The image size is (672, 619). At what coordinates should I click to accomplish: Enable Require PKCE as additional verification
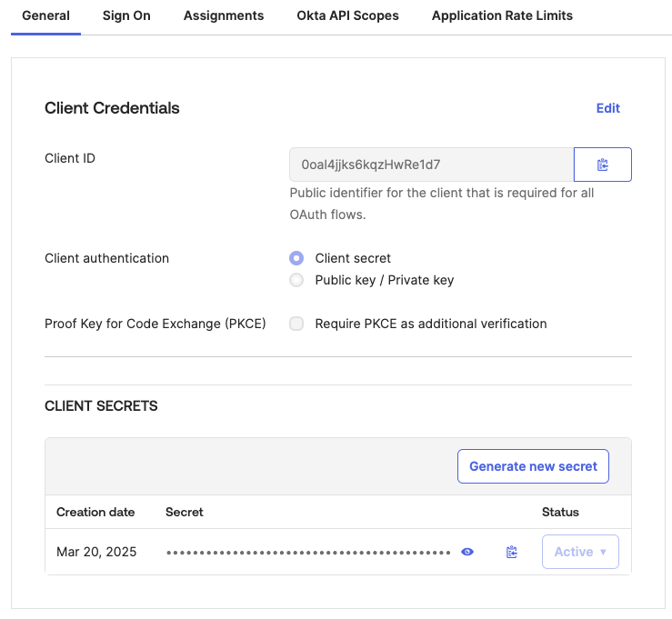click(296, 324)
